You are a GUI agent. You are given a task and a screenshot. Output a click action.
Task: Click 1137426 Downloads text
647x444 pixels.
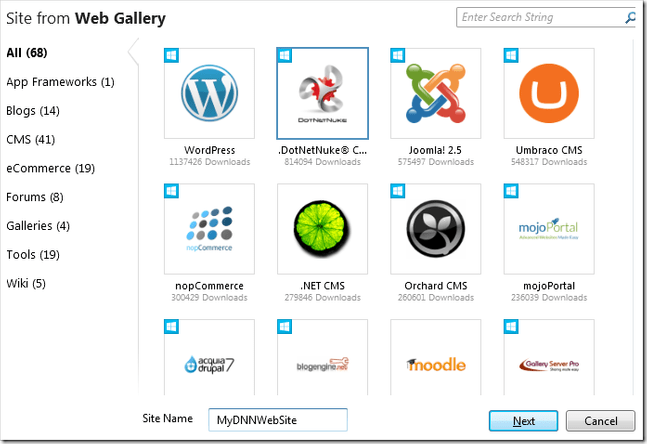pyautogui.click(x=210, y=162)
